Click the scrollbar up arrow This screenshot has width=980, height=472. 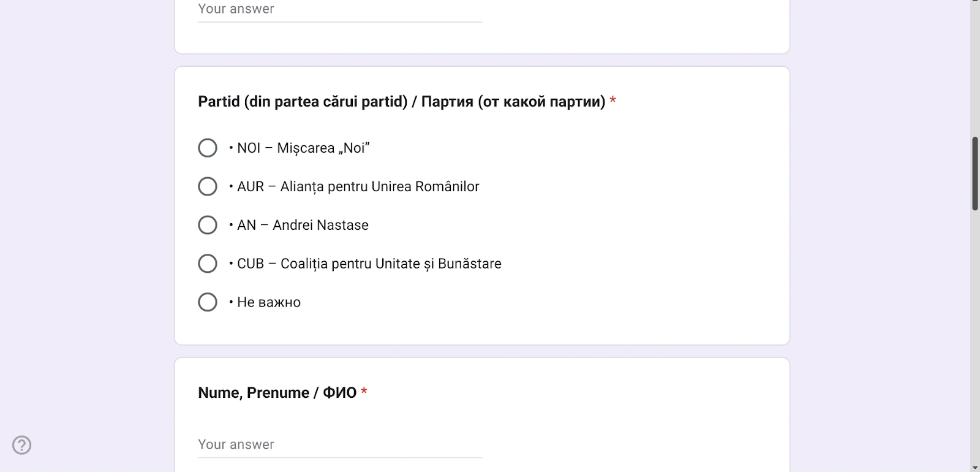pos(974,3)
